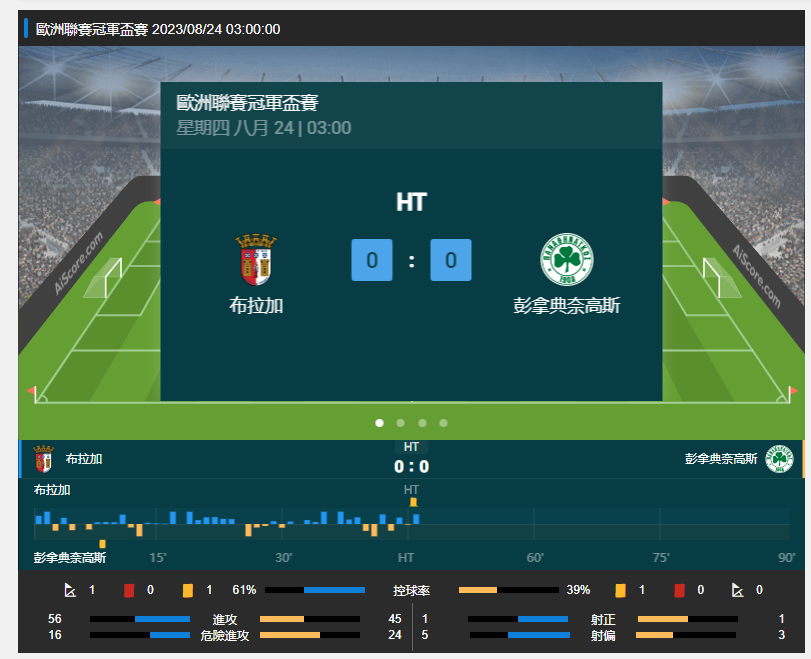
Task: Click Panathinaikos' red card icon
Action: [x=680, y=590]
